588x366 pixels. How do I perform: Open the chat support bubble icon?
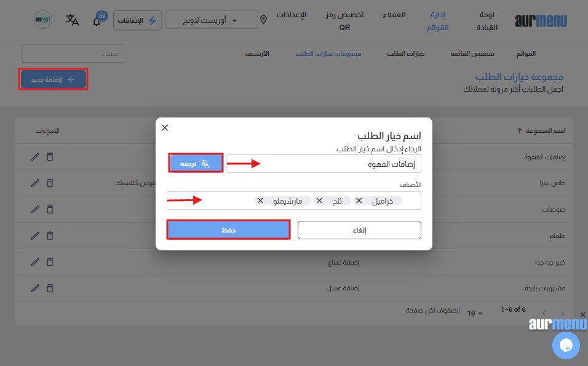click(566, 345)
